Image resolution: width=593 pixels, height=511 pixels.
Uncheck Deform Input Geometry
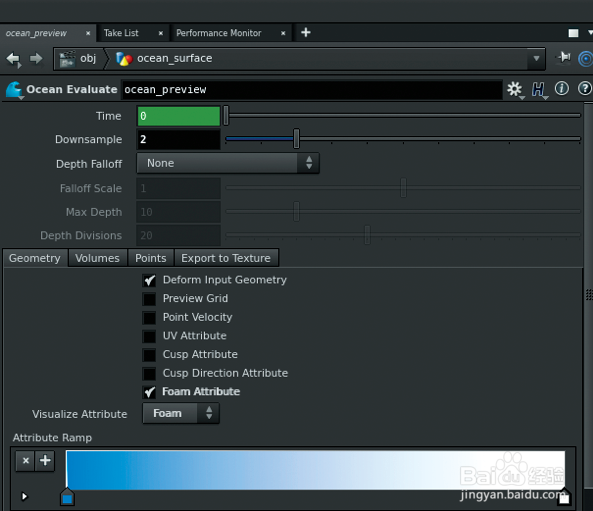click(149, 280)
